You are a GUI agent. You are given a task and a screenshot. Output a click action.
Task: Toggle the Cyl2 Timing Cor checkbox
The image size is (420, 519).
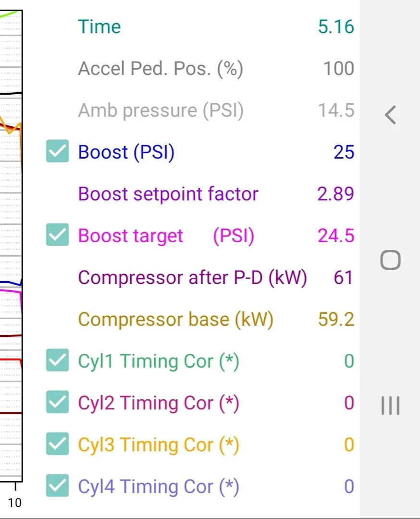point(58,402)
